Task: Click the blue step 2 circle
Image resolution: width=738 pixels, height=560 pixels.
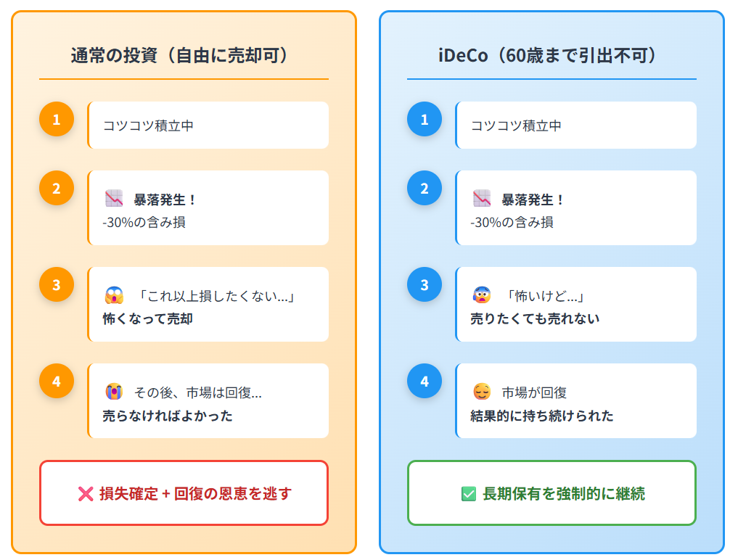Action: coord(425,188)
